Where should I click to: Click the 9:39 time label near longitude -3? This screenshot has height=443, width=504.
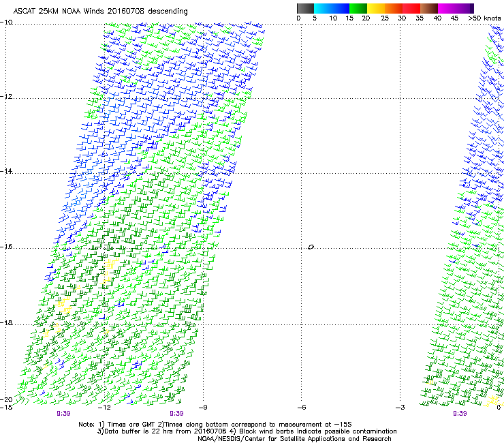(x=460, y=414)
